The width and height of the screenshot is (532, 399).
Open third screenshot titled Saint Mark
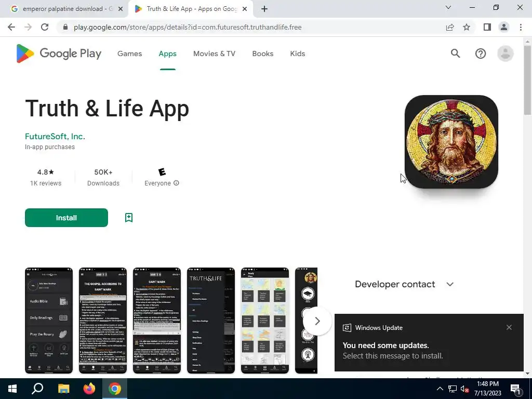coord(157,321)
